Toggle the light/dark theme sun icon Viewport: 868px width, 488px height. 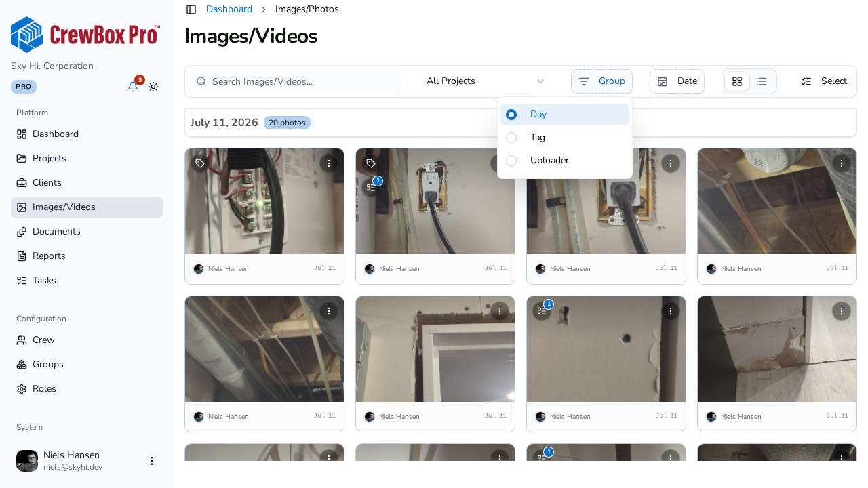(153, 87)
